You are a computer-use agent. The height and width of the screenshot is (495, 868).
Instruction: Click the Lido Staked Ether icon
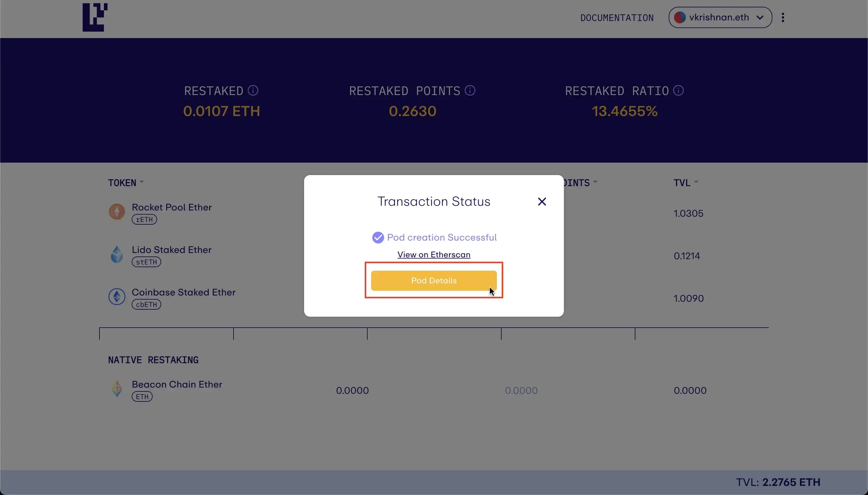(x=117, y=254)
